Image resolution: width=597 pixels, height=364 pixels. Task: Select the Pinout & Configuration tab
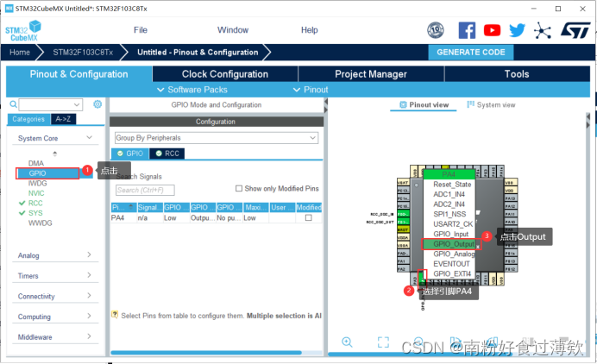coord(79,74)
